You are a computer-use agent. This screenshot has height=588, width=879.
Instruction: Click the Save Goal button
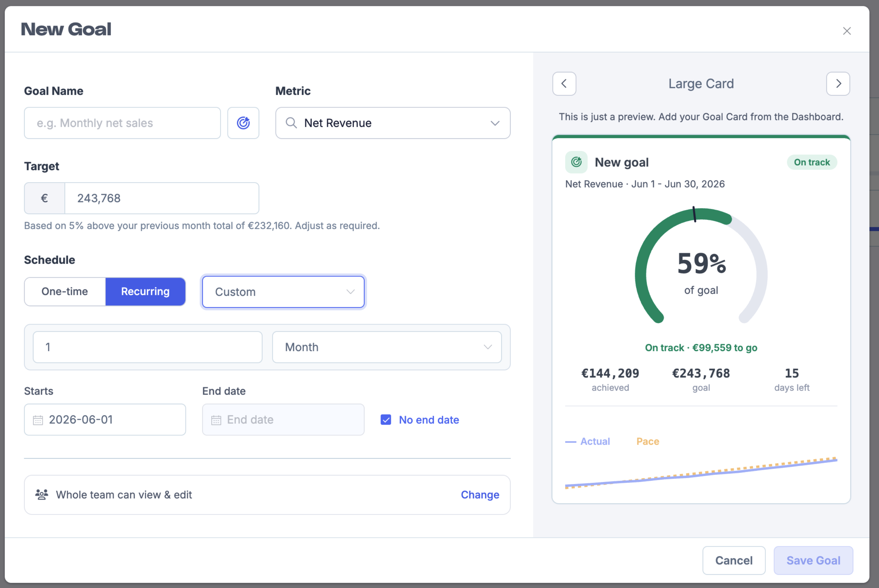coord(813,560)
